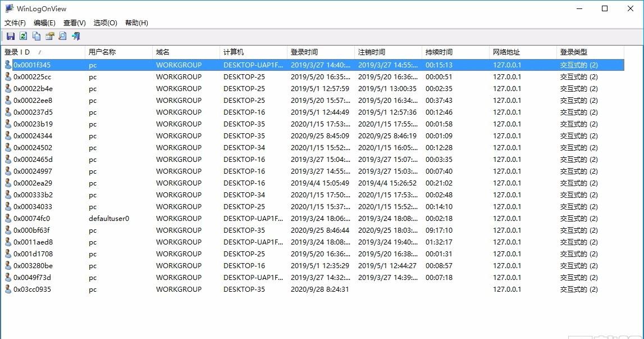
Task: Click user icon of row 0x00022b4e
Action: pos(8,88)
